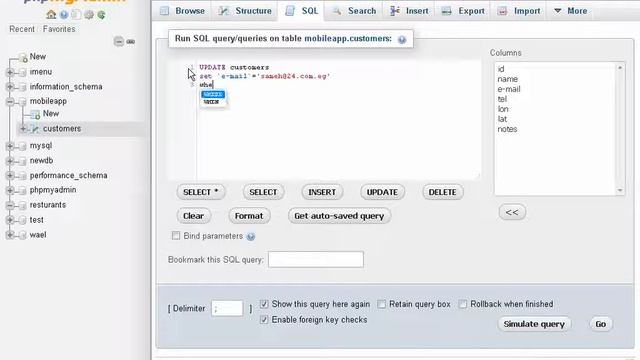Collapse the mobileapp database node
Viewport: 640px width, 360px height.
coord(10,102)
